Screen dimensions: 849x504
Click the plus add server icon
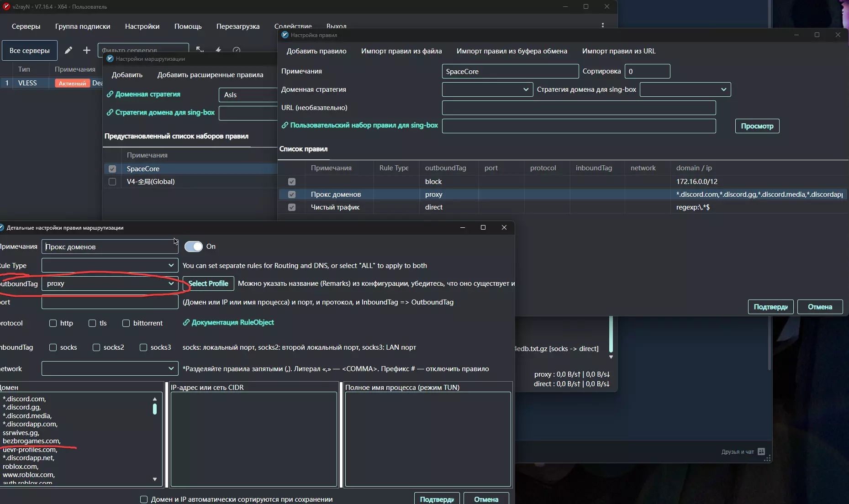86,50
